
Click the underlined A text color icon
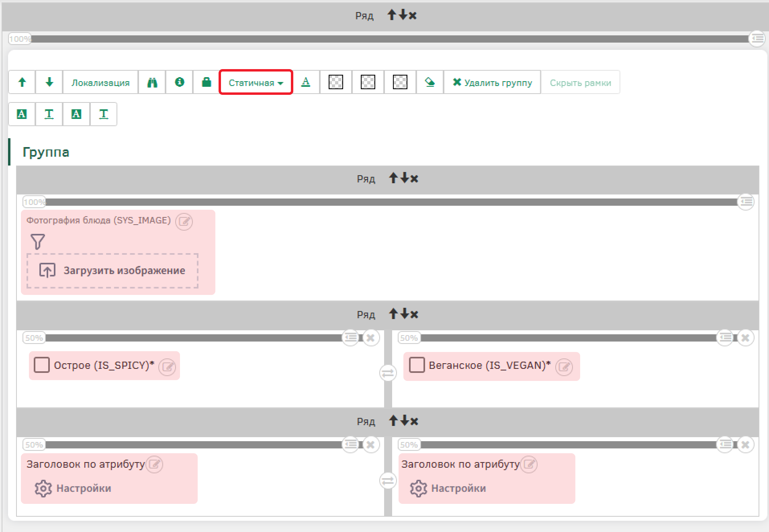coord(306,82)
